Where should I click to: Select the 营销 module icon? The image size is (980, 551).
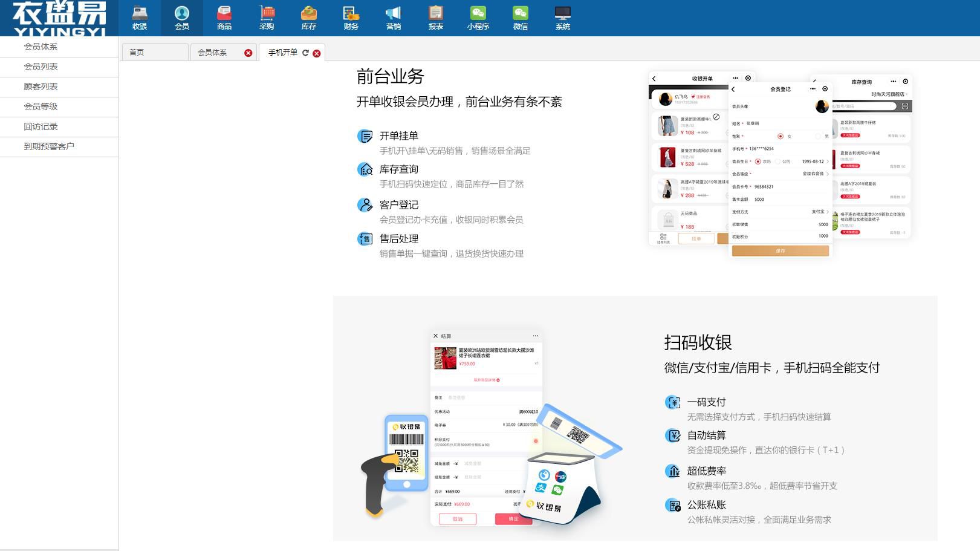(x=394, y=17)
